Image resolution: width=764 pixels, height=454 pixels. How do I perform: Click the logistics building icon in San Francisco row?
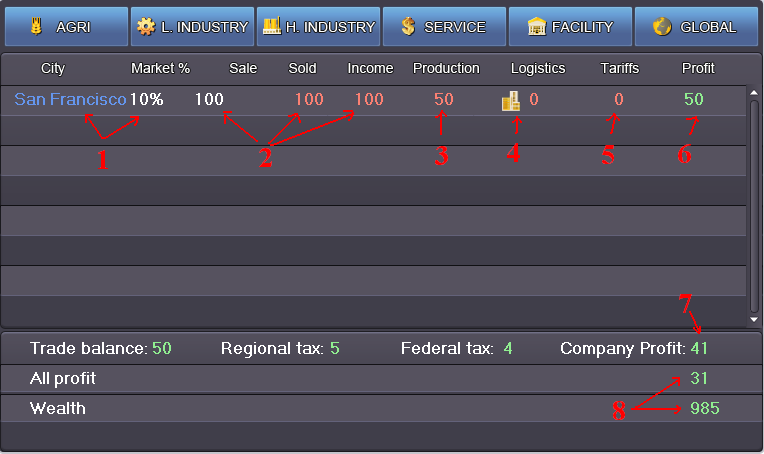tap(511, 100)
